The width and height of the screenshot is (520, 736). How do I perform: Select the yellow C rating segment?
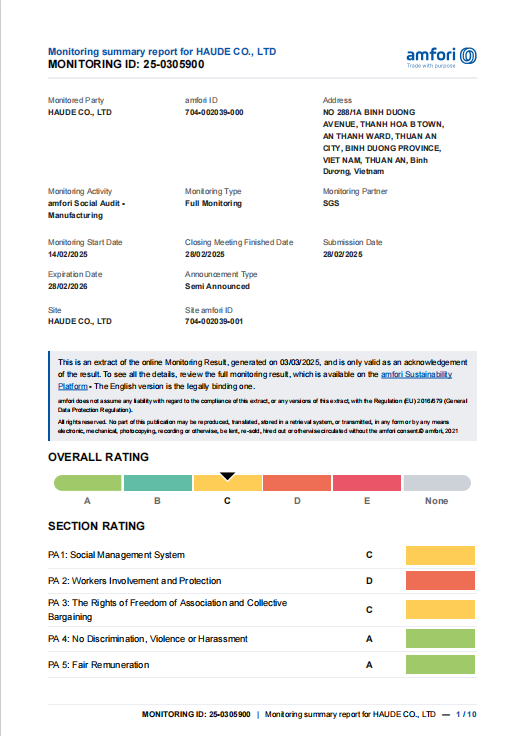point(228,483)
